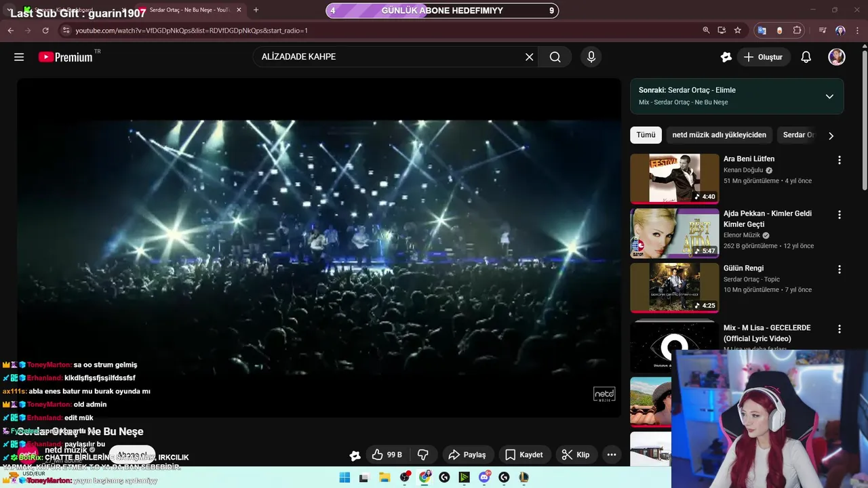Open Discord from the taskbar
Screen dimensions: 868x488
coord(484,477)
